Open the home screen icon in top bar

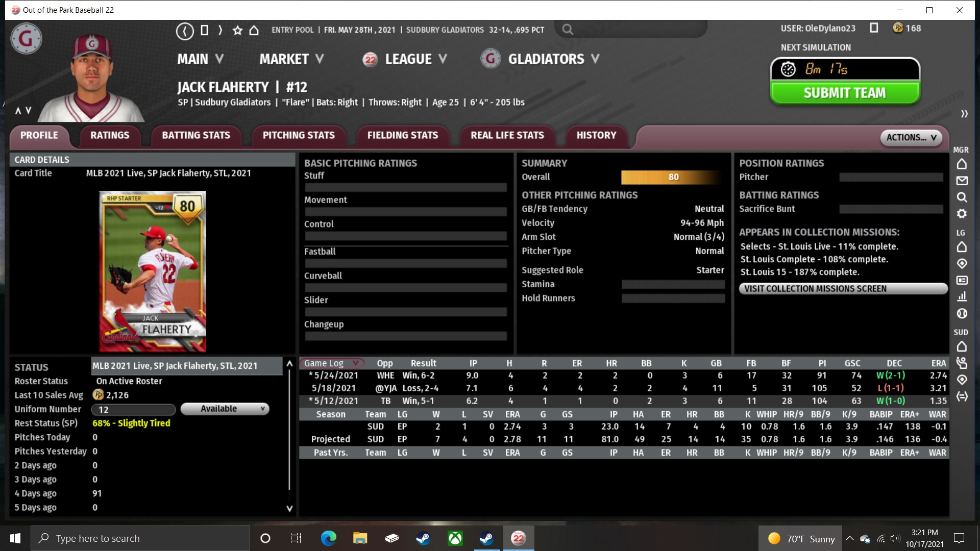(254, 31)
